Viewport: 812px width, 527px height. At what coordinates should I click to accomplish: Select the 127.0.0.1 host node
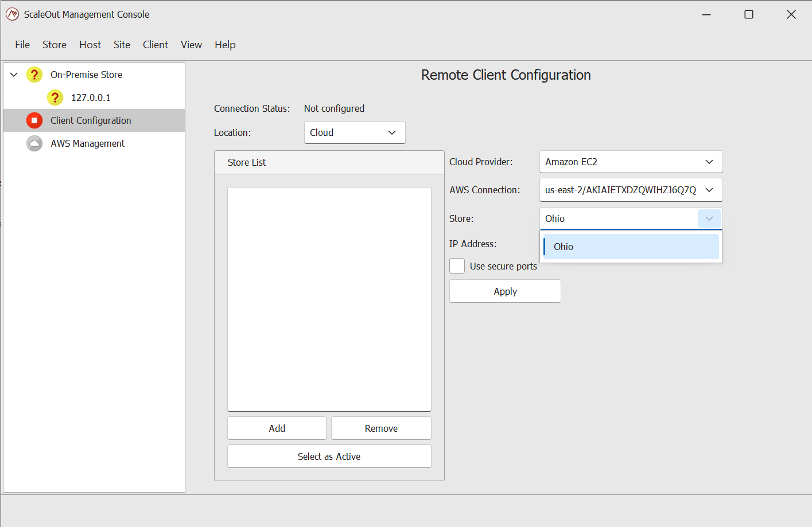pyautogui.click(x=91, y=97)
